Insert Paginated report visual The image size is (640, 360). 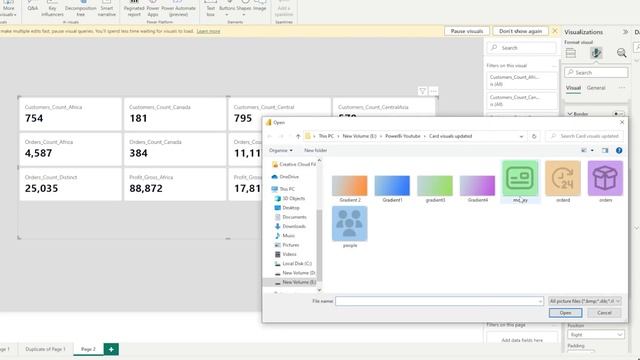(x=134, y=9)
